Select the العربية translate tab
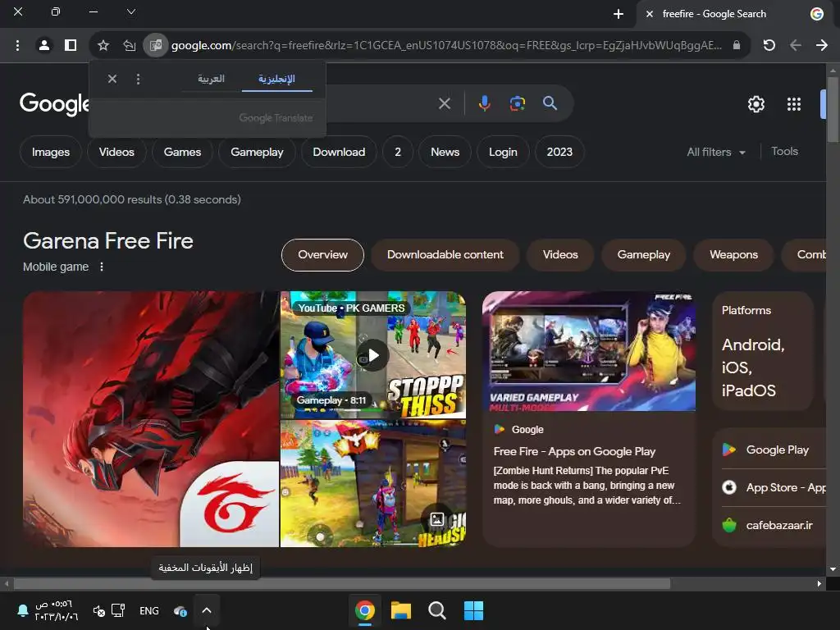This screenshot has width=840, height=630. [211, 79]
